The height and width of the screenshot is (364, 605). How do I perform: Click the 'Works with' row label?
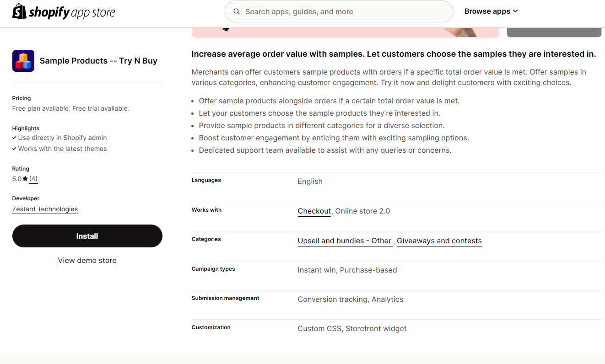click(x=206, y=210)
